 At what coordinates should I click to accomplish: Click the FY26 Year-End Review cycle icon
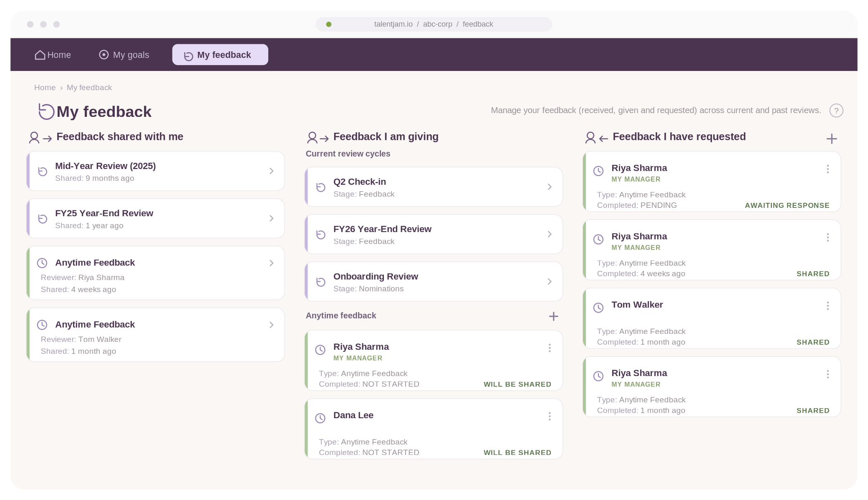tap(321, 235)
